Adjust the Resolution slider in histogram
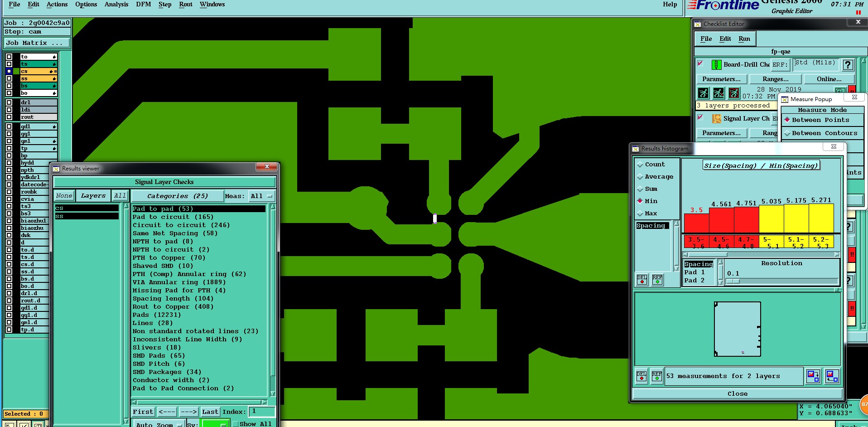The width and height of the screenshot is (868, 427). (x=781, y=281)
